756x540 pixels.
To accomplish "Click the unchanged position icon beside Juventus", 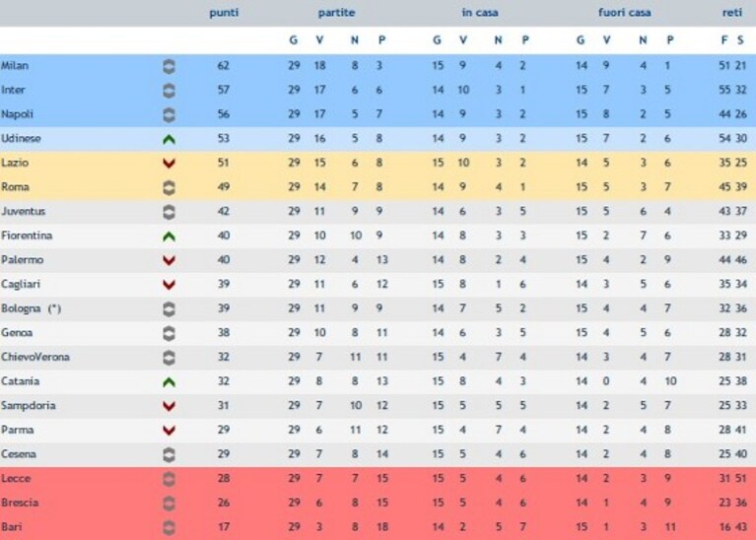I will coord(169,212).
